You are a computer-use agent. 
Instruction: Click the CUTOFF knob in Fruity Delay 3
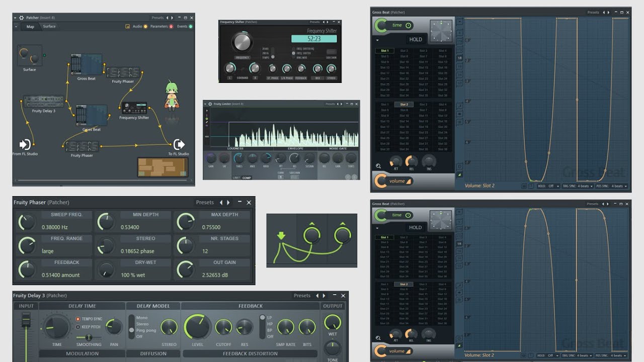coord(223,327)
